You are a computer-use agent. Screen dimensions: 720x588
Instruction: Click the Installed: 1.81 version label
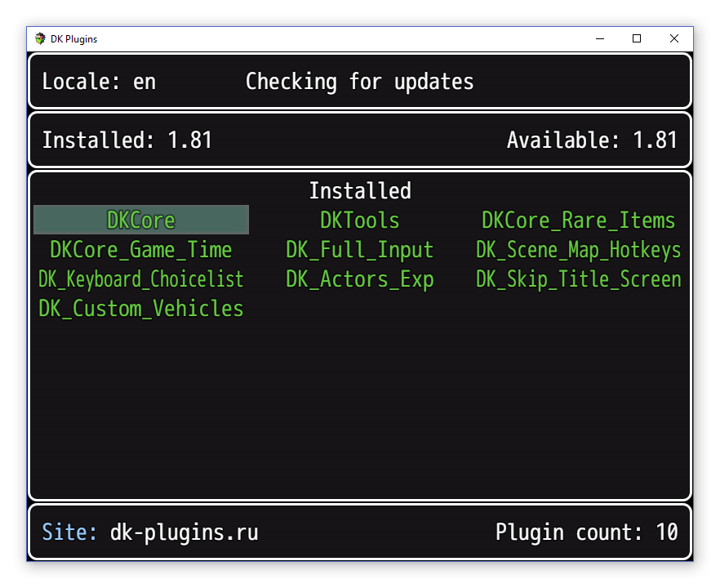click(x=127, y=140)
